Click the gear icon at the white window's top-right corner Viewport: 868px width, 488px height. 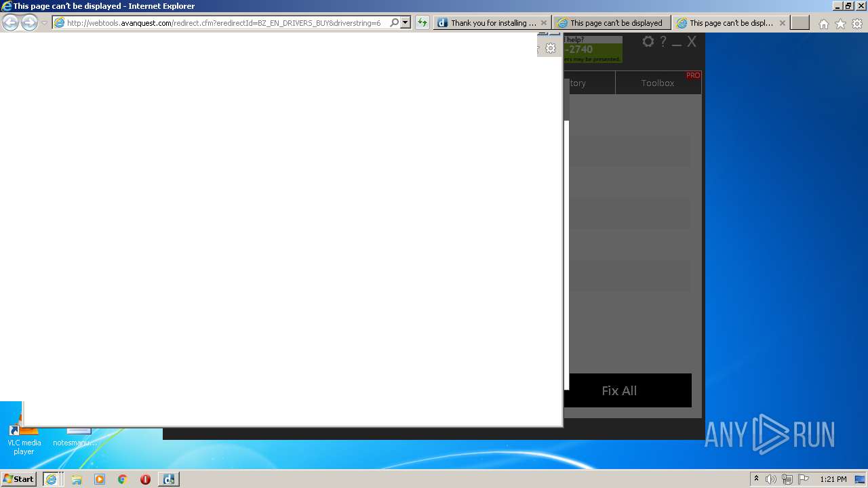click(551, 48)
